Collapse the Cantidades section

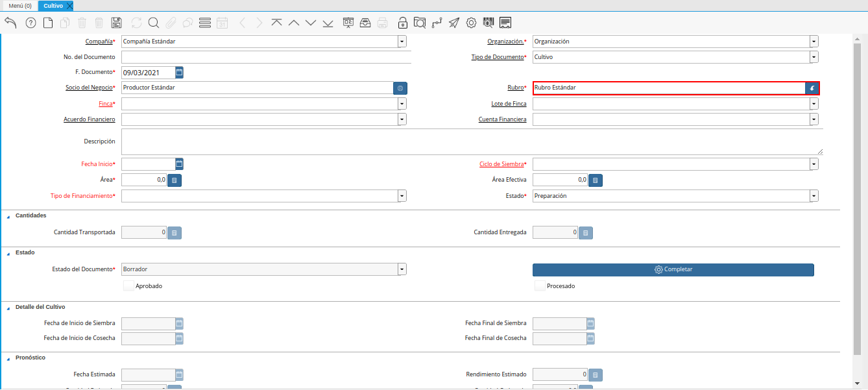tap(8, 216)
